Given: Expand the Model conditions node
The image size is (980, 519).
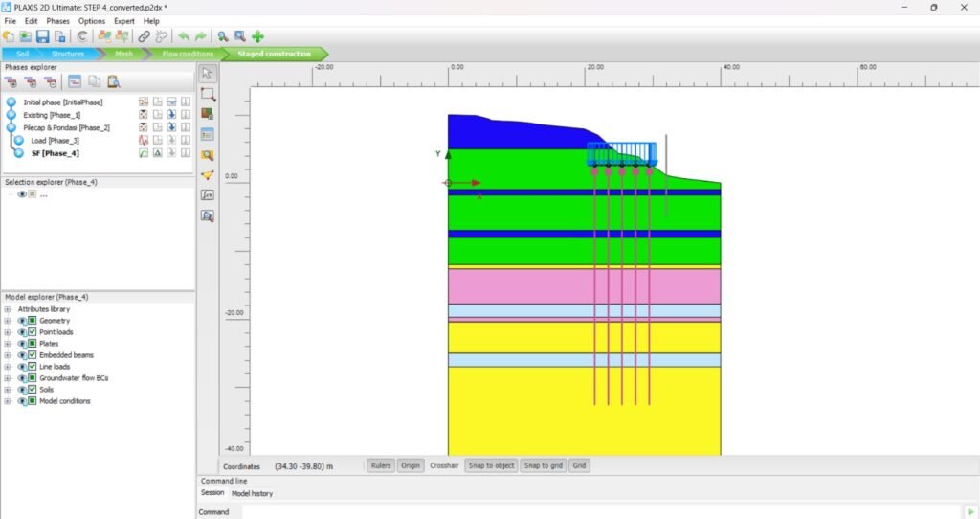Looking at the screenshot, I should [x=7, y=401].
